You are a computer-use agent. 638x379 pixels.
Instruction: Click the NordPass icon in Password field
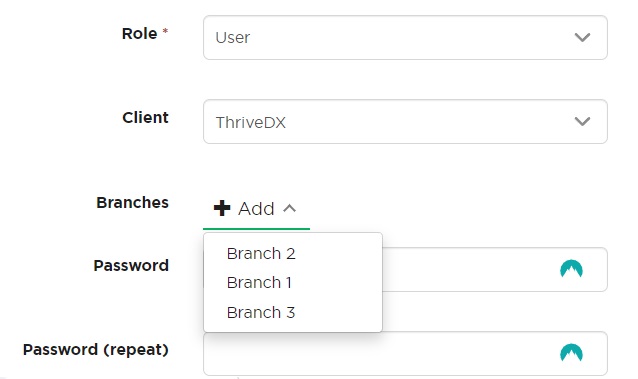pos(571,269)
